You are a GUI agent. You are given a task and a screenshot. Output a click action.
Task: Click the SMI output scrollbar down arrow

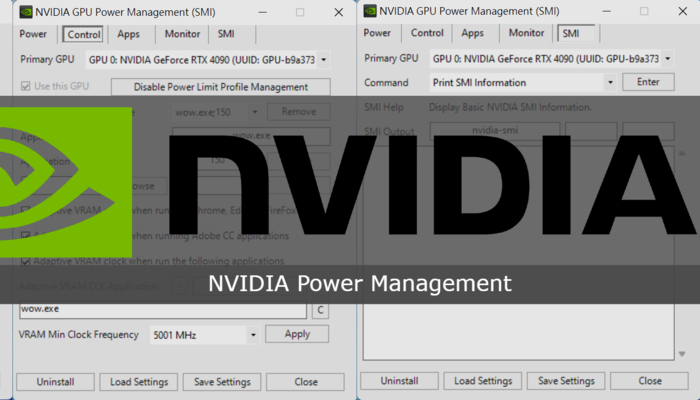click(x=682, y=354)
